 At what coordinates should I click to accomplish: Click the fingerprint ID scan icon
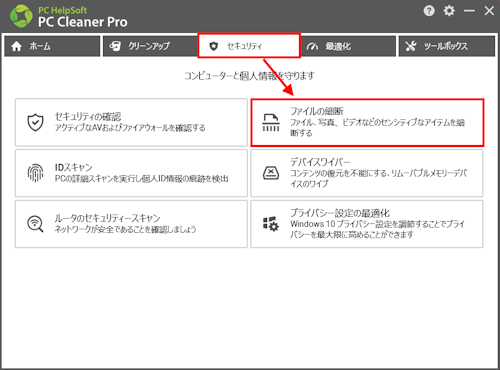tap(35, 173)
